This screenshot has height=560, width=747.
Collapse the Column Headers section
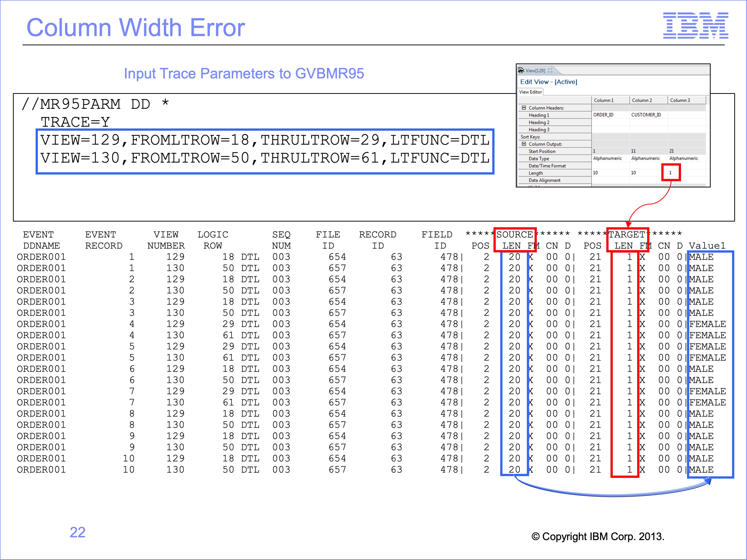(524, 108)
